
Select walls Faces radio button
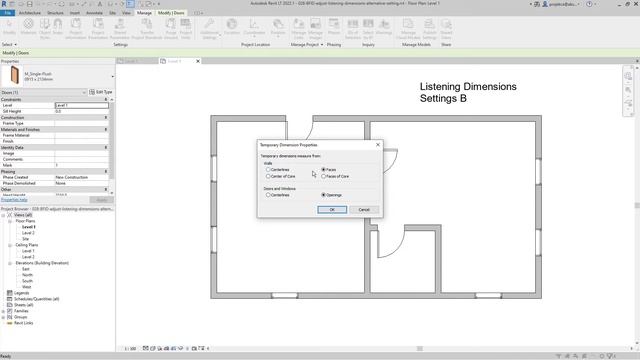coord(323,169)
